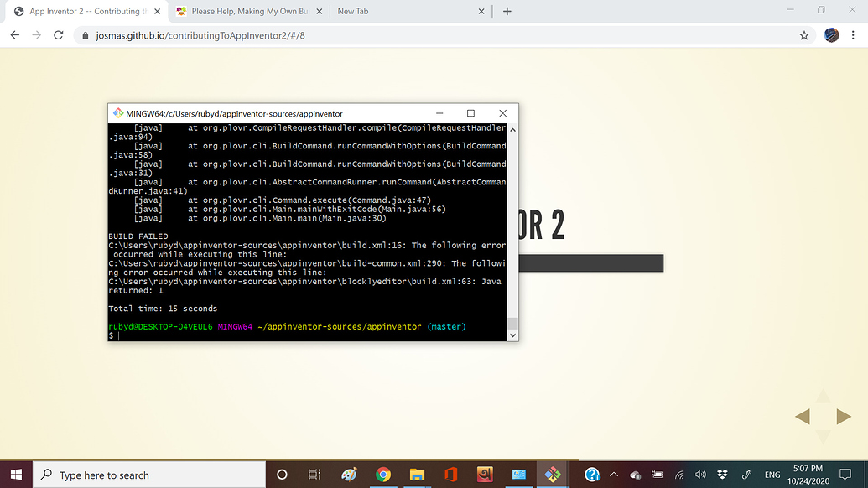Open Chrome three-dot menu
868x488 pixels.
[x=853, y=35]
